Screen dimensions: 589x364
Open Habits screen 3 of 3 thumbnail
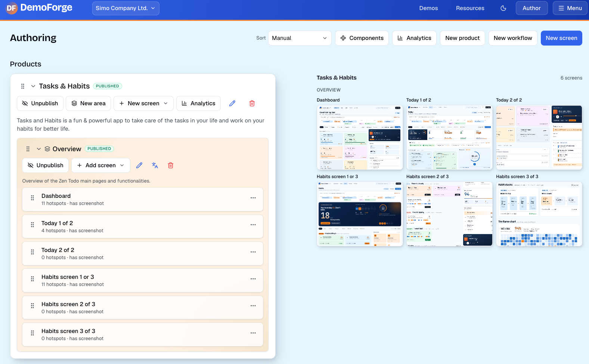(539, 214)
